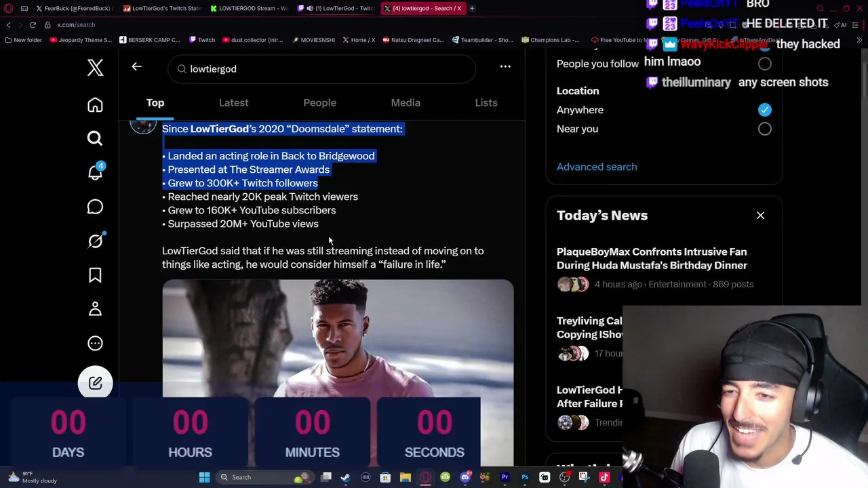Switch to LowTierGod - Twitch browser tab

click(336, 8)
